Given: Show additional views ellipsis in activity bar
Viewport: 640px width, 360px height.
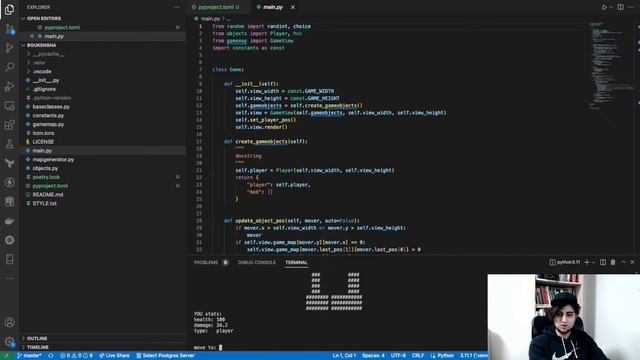Looking at the screenshot, I should pyautogui.click(x=9, y=278).
